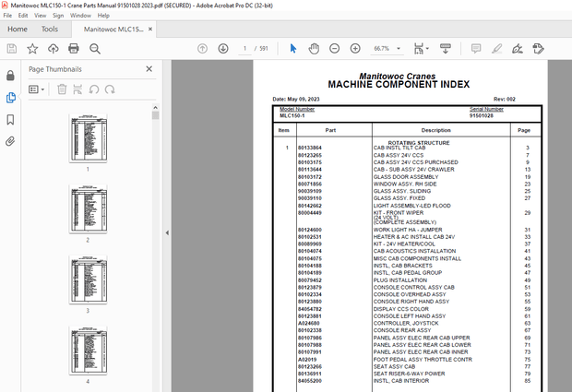Close the Manitowoc document tab
The width and height of the screenshot is (572, 392).
[x=150, y=30]
